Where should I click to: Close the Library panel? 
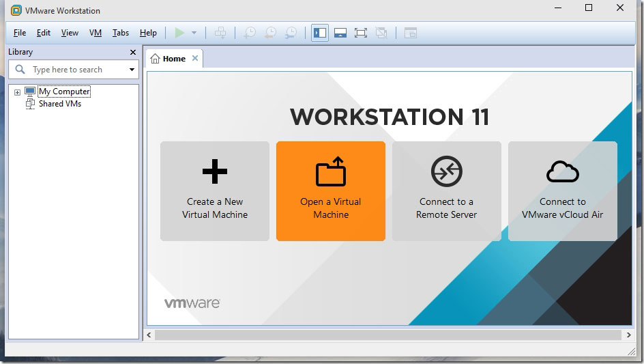(132, 52)
